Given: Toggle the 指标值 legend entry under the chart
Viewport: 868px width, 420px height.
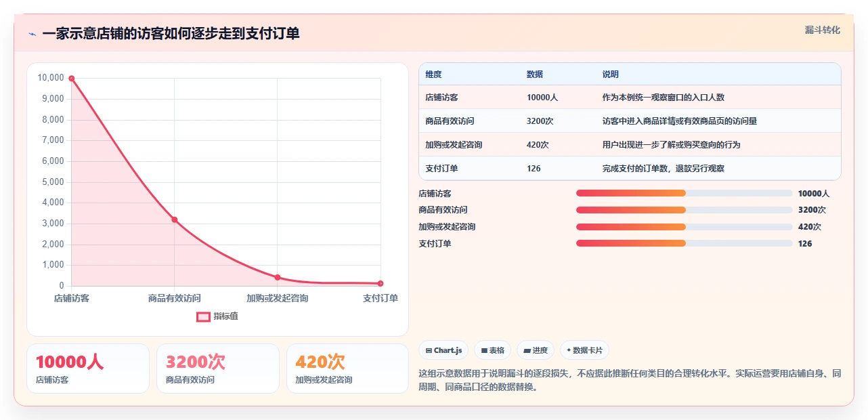Looking at the screenshot, I should (217, 316).
